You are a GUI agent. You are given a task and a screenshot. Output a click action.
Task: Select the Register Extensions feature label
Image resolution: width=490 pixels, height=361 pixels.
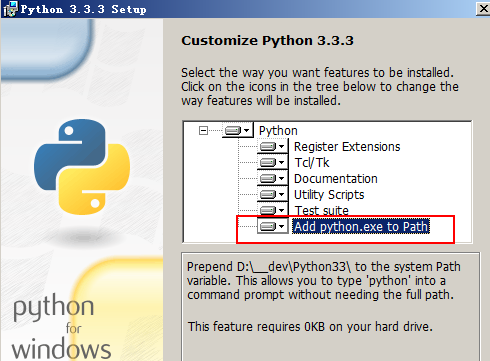347,147
